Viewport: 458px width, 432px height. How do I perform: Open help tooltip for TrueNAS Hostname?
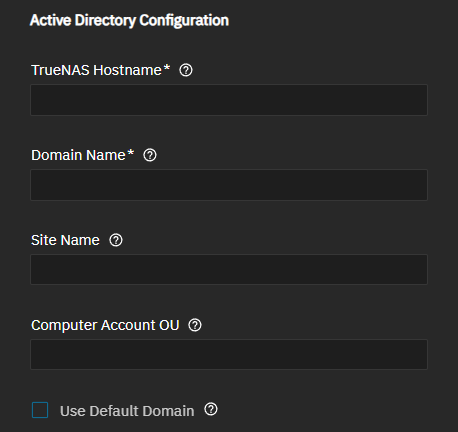click(186, 70)
